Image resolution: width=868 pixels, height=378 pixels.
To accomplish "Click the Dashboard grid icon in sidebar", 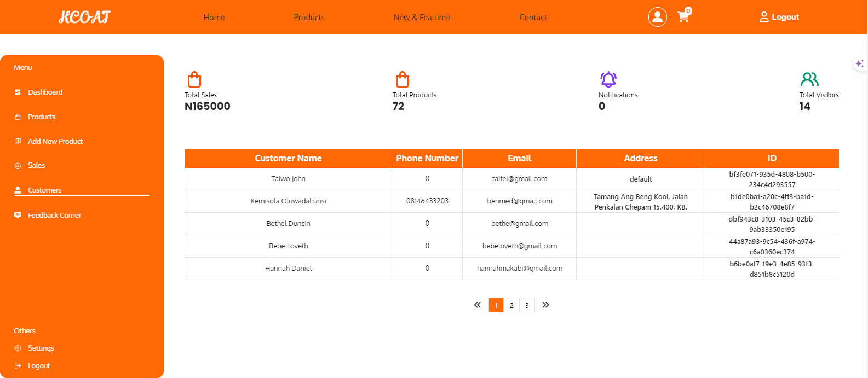I will 18,92.
